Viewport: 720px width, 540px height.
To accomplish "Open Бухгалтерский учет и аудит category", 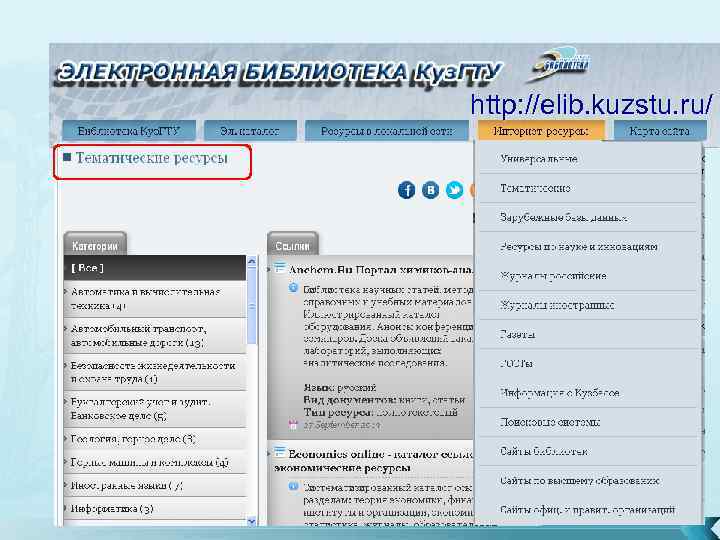I will click(155, 409).
